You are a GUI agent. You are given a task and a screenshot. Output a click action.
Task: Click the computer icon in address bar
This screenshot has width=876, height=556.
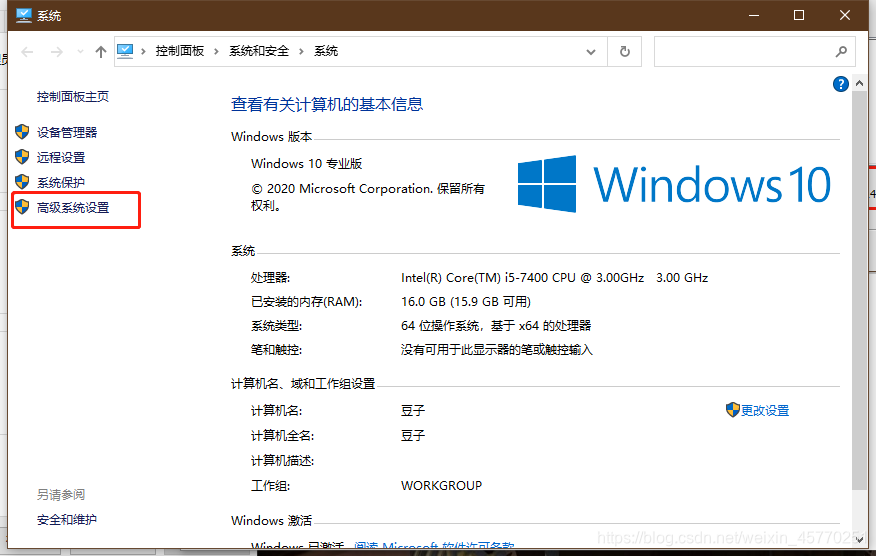point(125,51)
